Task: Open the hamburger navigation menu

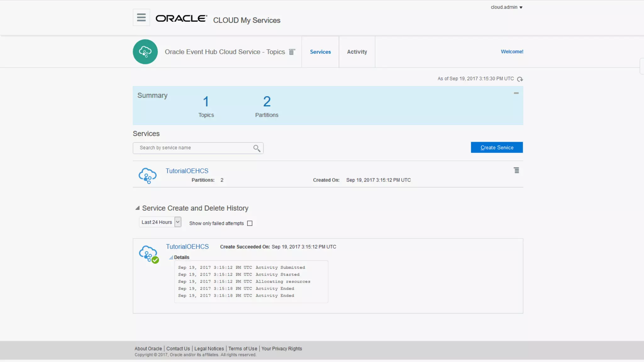Action: click(141, 17)
